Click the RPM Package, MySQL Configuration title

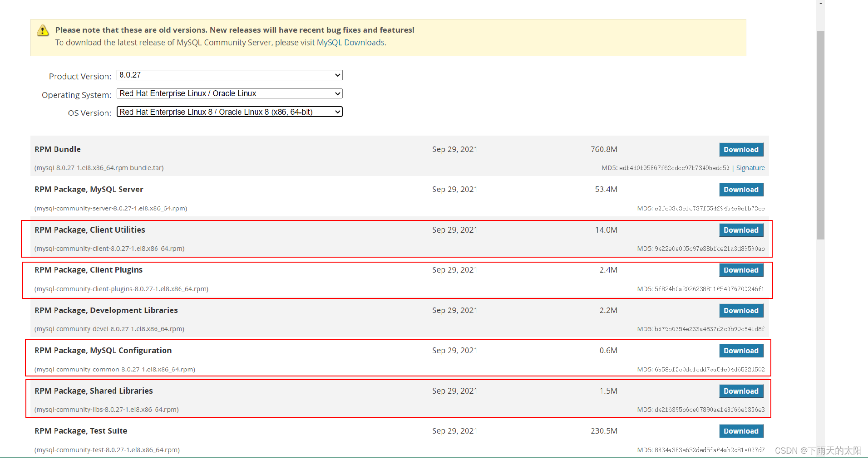[x=103, y=350]
